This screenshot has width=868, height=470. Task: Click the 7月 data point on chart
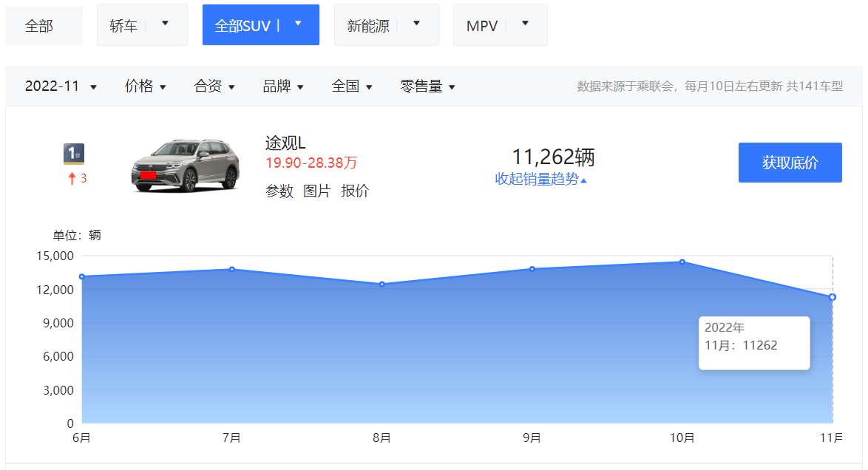[232, 269]
